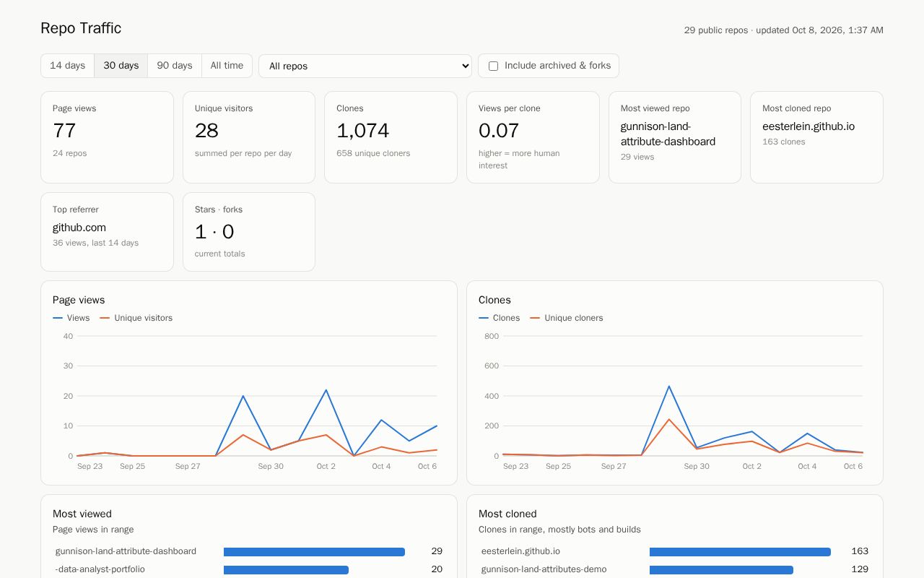Select gunnison-land-attribute-dashboard row in Most viewed list
Screen dimensions: 924x578
click(x=249, y=551)
